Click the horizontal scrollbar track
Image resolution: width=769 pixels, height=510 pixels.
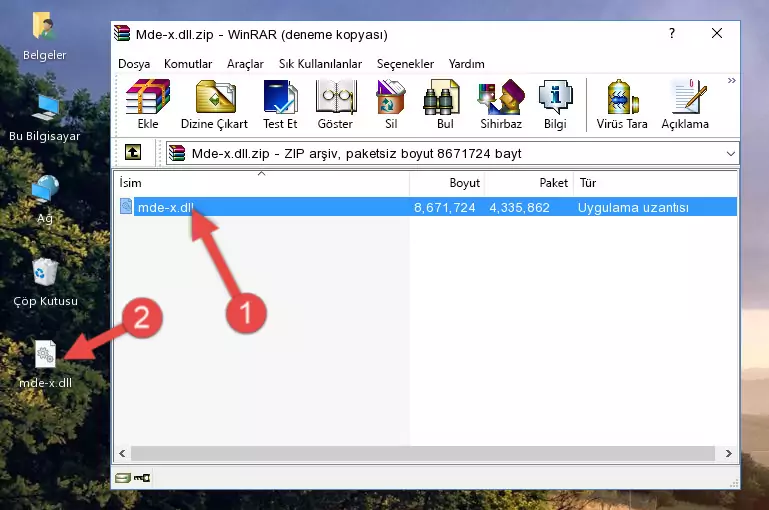click(423, 454)
